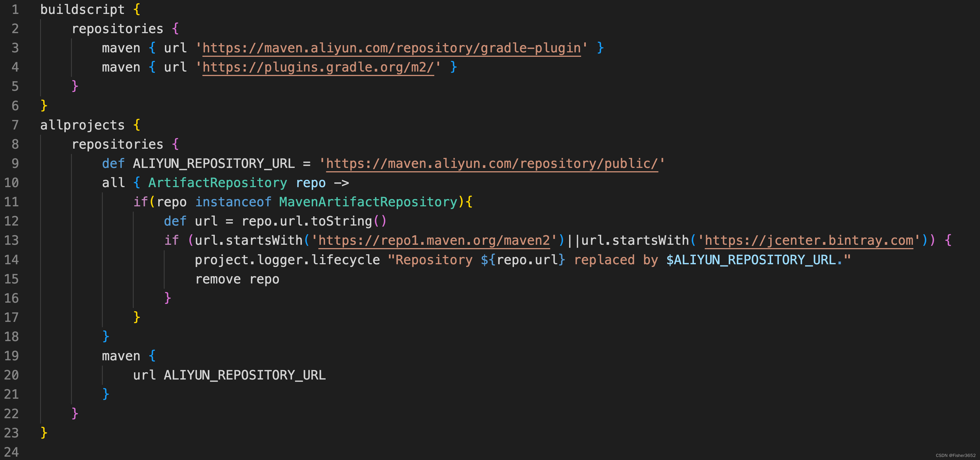980x460 pixels.
Task: Click 'ALIYUN_REPOSITORY_URL' definition on line 9
Action: coord(214,163)
